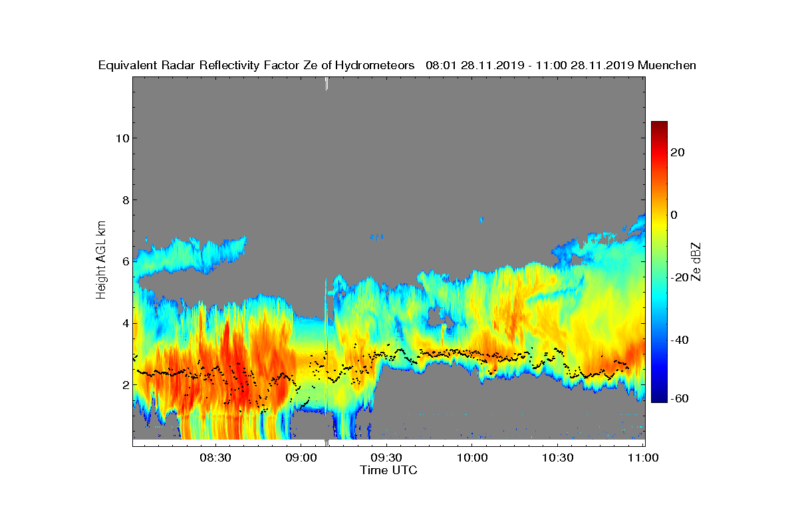Click the date range text '08:01 28.11.2019 - 11:00 28.11.2019'
The height and width of the screenshot is (532, 798).
(529, 65)
